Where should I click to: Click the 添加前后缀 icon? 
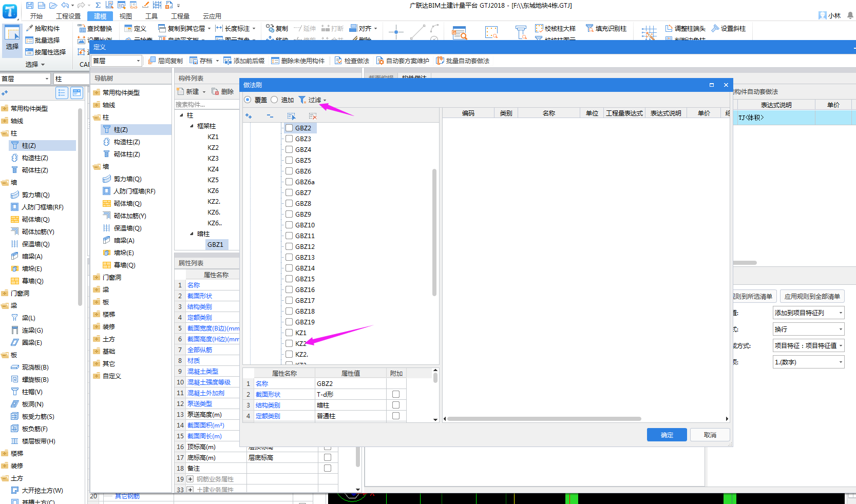click(227, 61)
